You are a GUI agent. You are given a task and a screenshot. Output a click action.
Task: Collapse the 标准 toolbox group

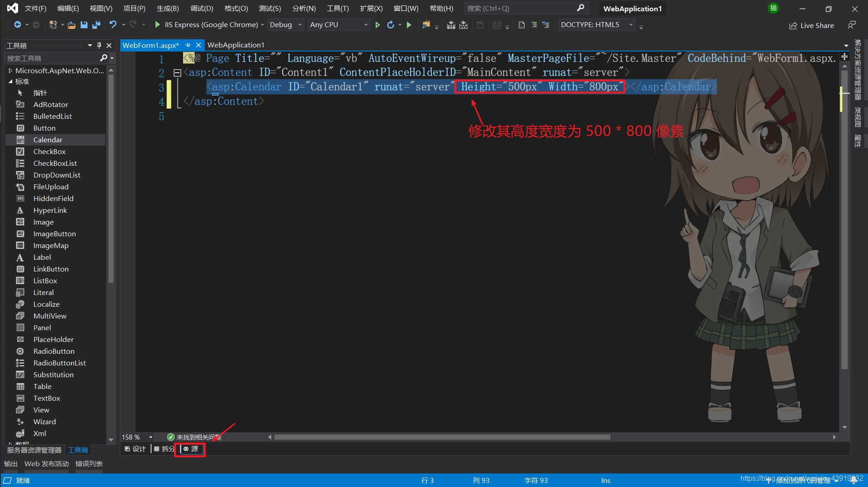pyautogui.click(x=10, y=81)
